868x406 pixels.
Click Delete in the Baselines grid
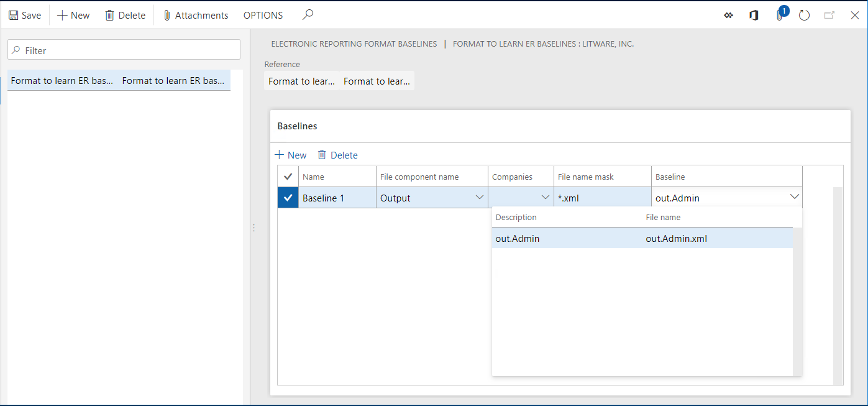[337, 155]
